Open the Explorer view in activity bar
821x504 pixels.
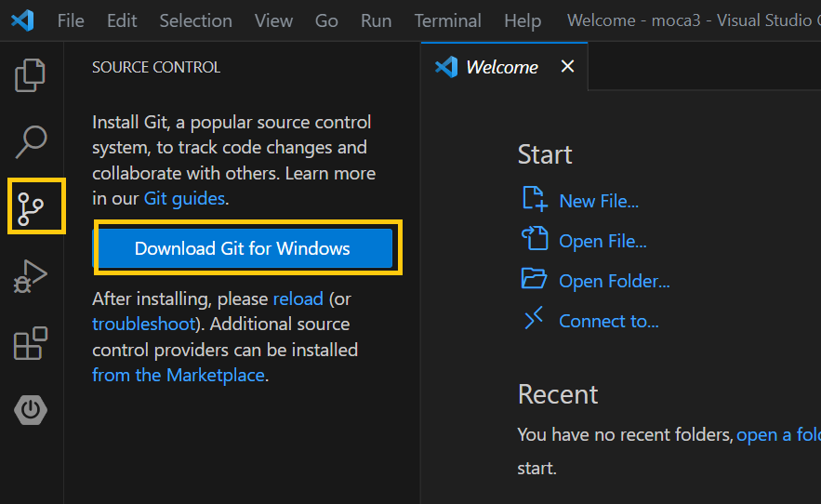click(31, 75)
